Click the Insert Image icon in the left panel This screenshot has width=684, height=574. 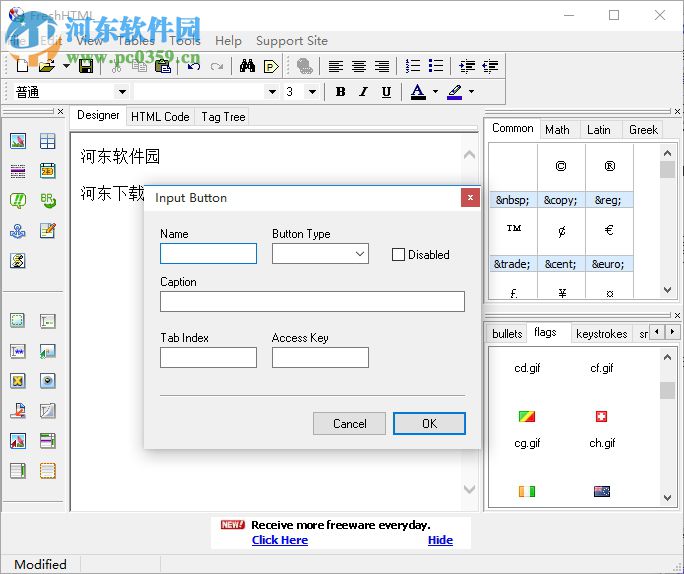point(18,141)
